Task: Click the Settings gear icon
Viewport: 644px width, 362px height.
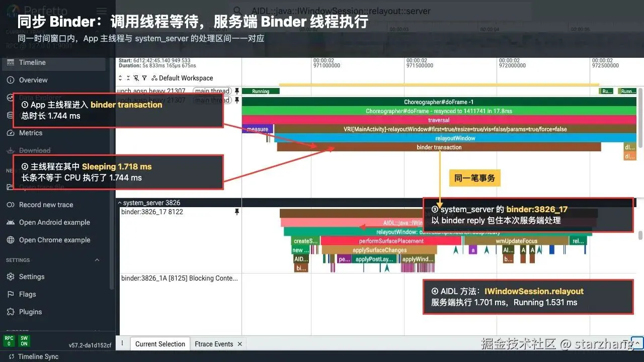Action: pyautogui.click(x=10, y=277)
